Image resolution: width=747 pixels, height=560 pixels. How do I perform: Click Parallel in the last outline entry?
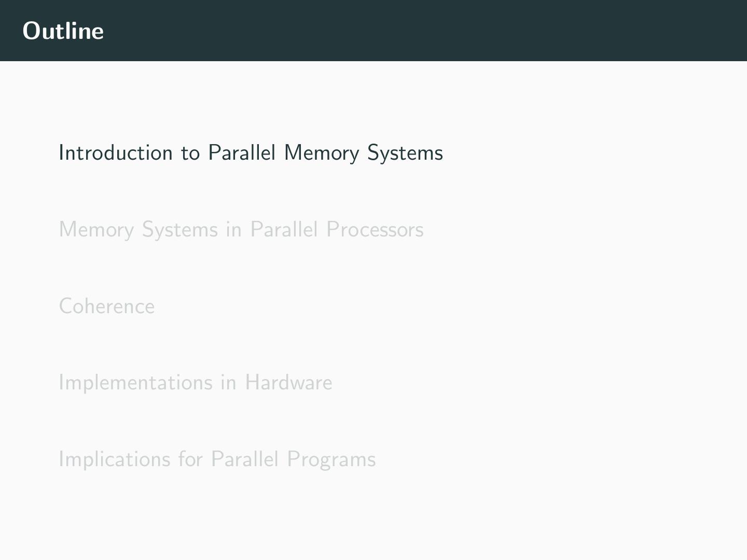244,459
